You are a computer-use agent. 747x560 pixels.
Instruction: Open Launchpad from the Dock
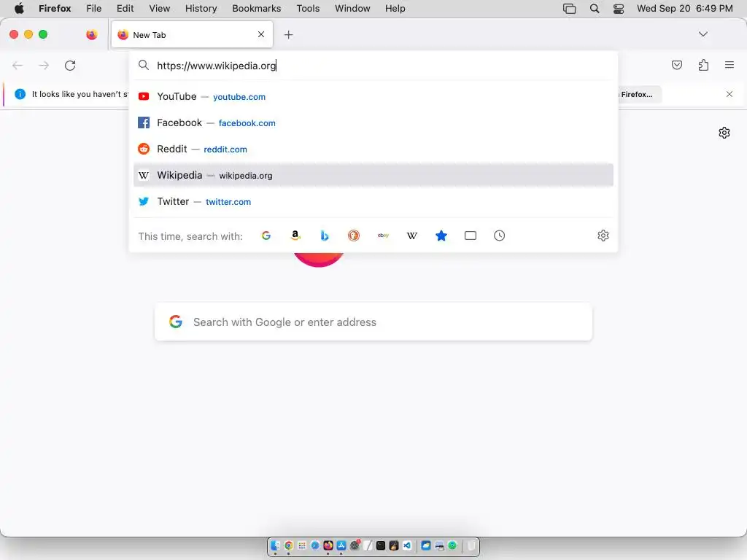(x=302, y=545)
